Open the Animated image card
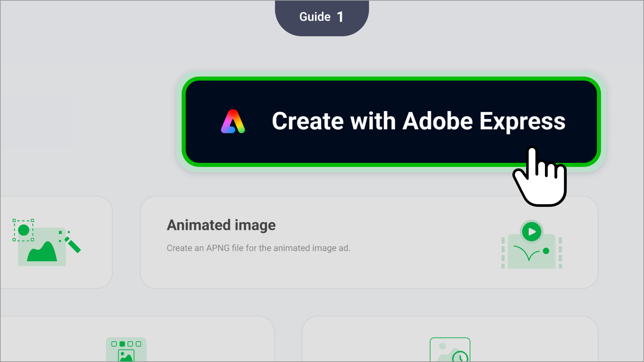Viewport: 644px width, 362px height. (x=369, y=242)
